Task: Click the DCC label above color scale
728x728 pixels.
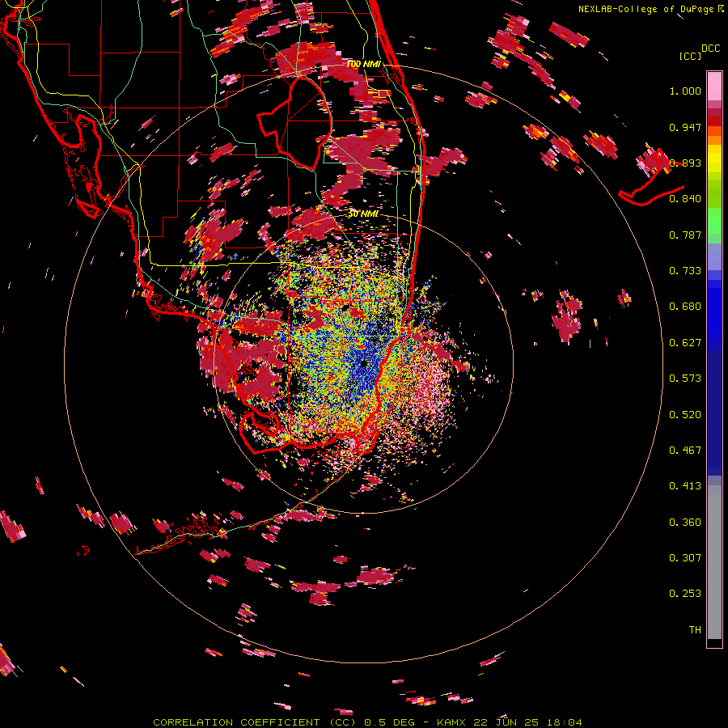Action: (x=710, y=49)
